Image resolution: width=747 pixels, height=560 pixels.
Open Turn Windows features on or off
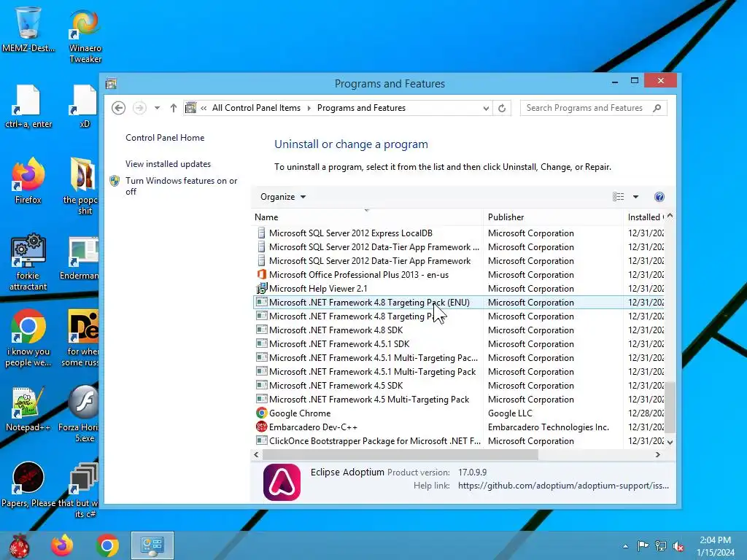181,186
